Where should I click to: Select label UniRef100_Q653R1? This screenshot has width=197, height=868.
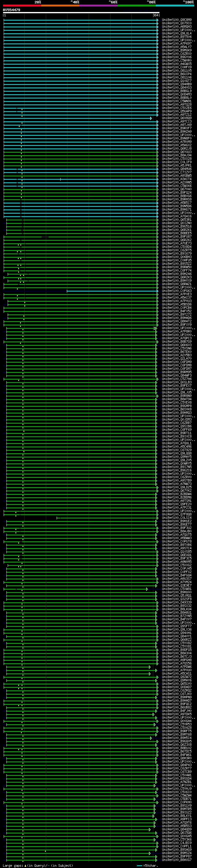click(177, 220)
